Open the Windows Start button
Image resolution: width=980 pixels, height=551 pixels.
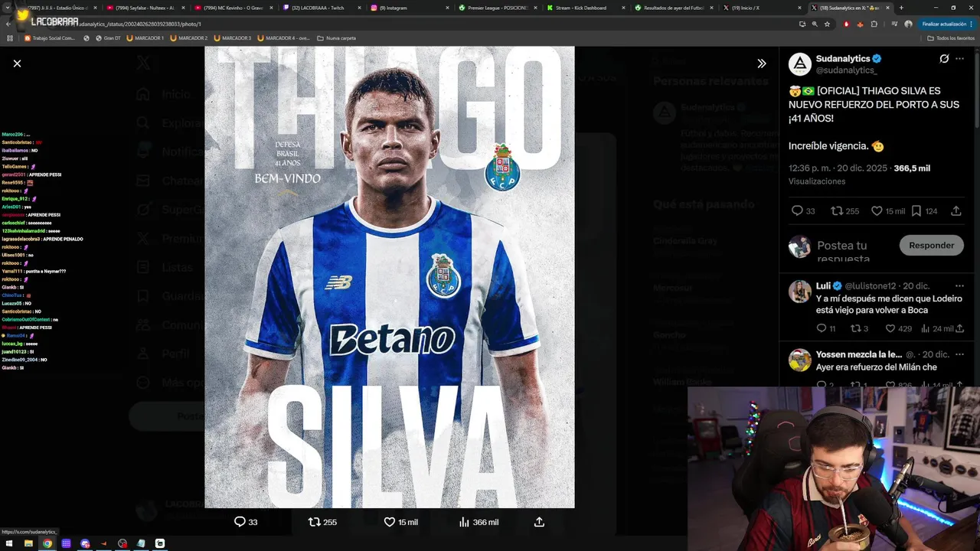[x=10, y=543]
